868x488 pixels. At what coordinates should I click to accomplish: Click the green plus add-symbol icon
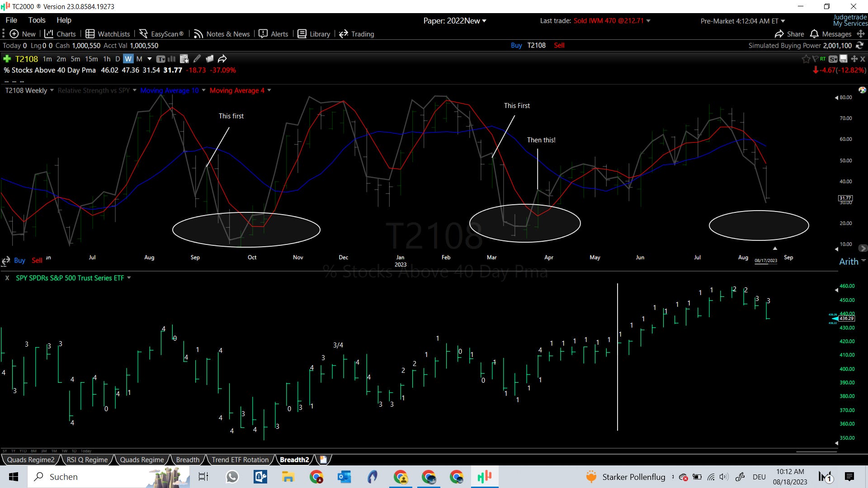[x=7, y=59]
